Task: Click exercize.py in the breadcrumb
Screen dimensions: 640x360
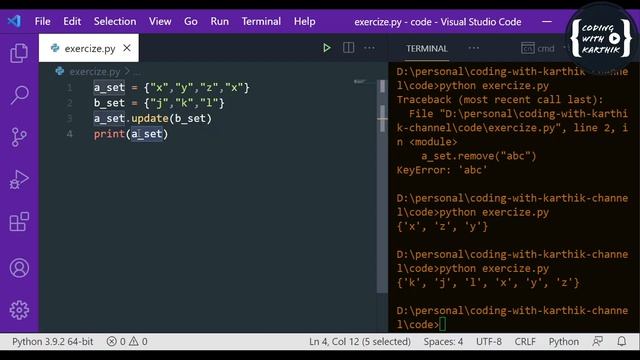Action: [94, 72]
